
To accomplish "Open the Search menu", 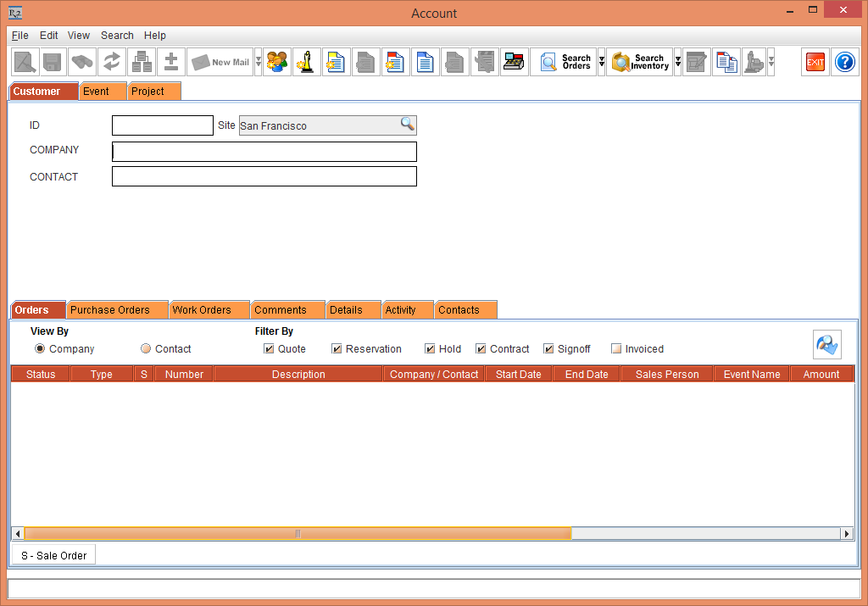I will 116,36.
